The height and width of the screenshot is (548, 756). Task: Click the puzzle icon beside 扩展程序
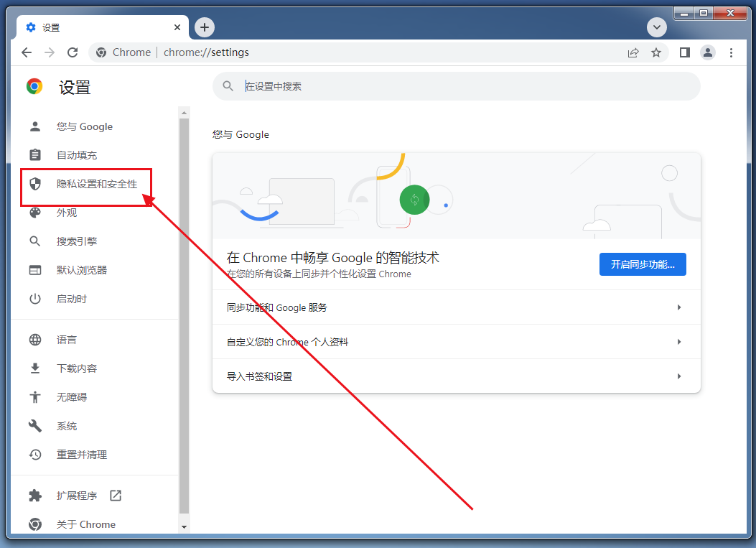tap(35, 496)
